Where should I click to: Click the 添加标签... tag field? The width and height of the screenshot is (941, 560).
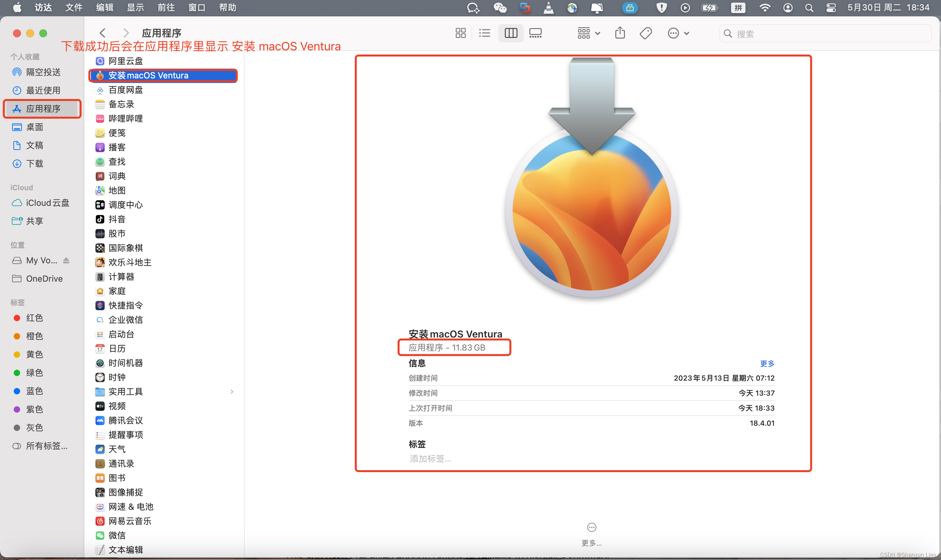point(431,459)
